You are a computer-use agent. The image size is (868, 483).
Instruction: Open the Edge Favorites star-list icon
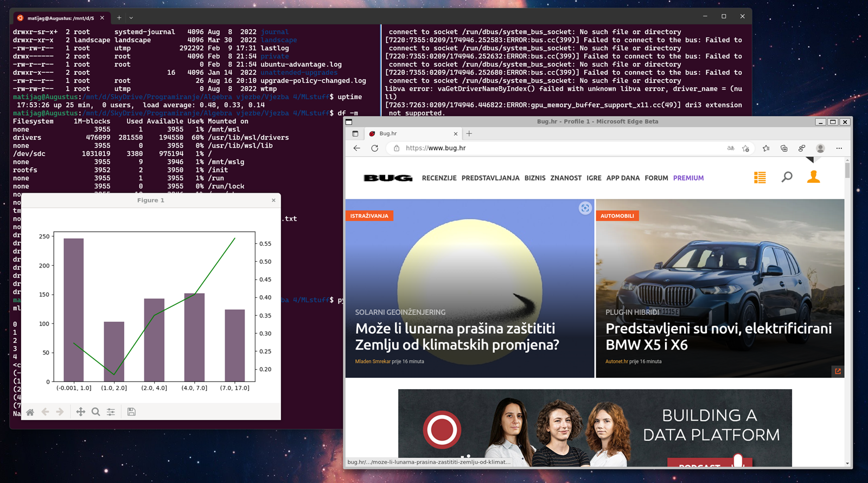click(x=765, y=148)
